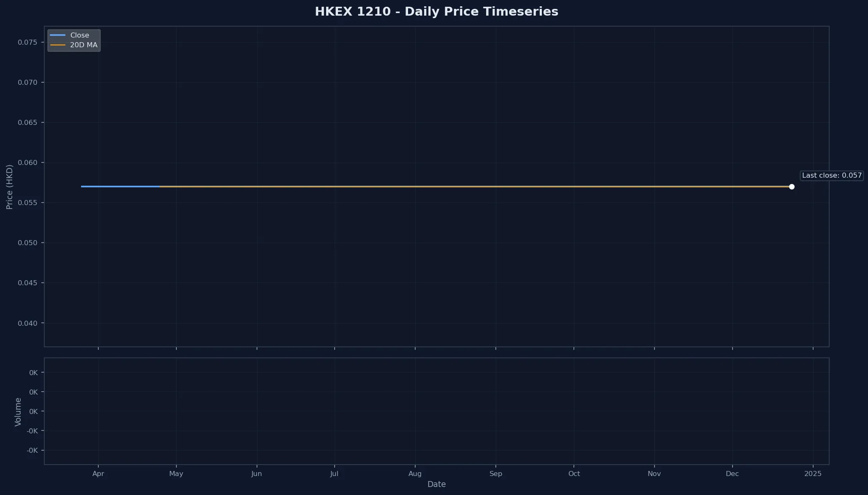Toggle the 20D MA series via its legend entry
The image size is (868, 495).
(x=83, y=45)
